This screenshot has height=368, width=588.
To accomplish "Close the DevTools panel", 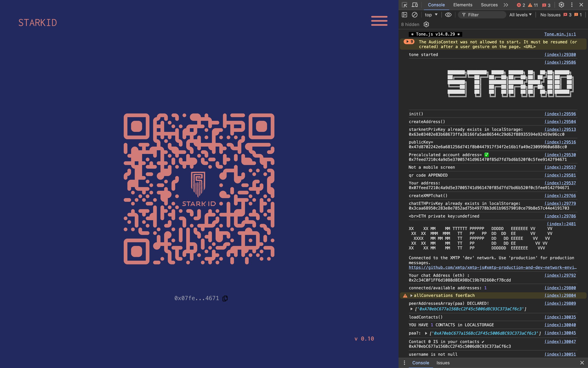I will click(x=581, y=5).
